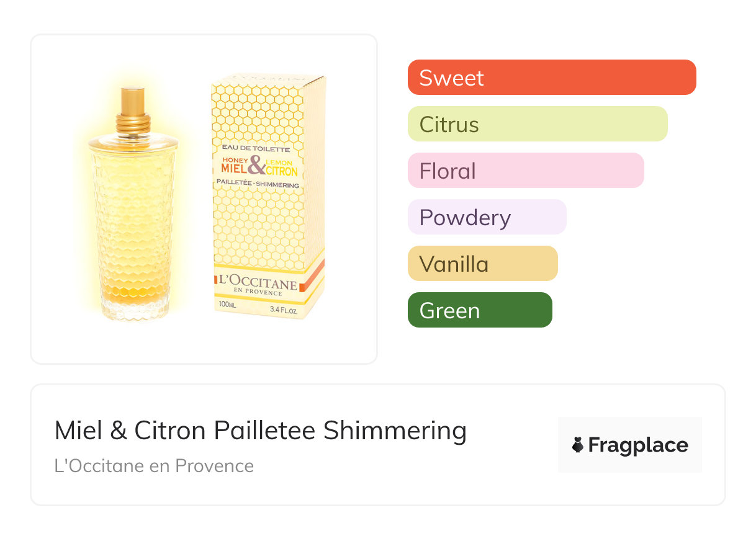The height and width of the screenshot is (536, 756).
Task: Select the Floral accord bar
Action: (x=525, y=171)
